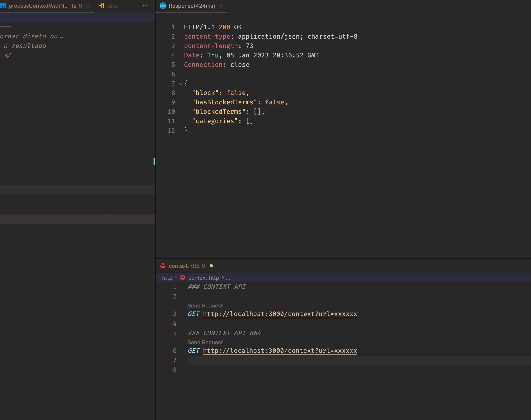Close the processContextWithNLP.ts tab
Screen dimensions: 531x420
coord(88,6)
